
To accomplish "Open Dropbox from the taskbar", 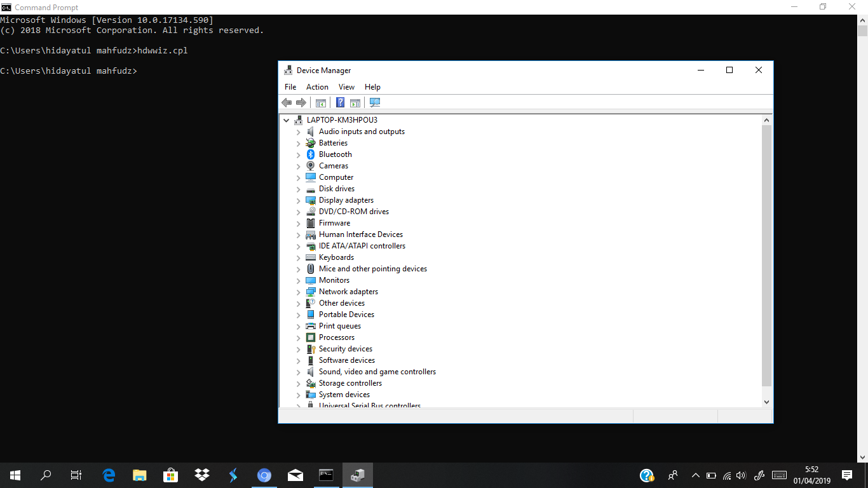I will 202,475.
